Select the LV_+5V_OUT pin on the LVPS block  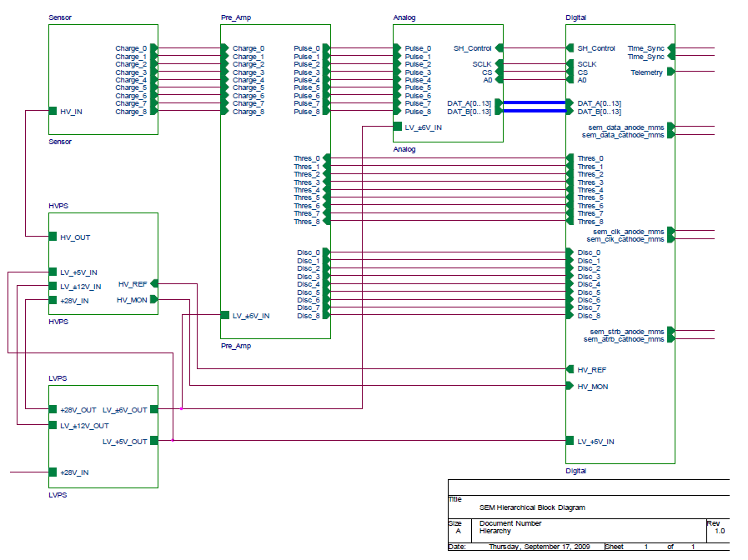153,441
